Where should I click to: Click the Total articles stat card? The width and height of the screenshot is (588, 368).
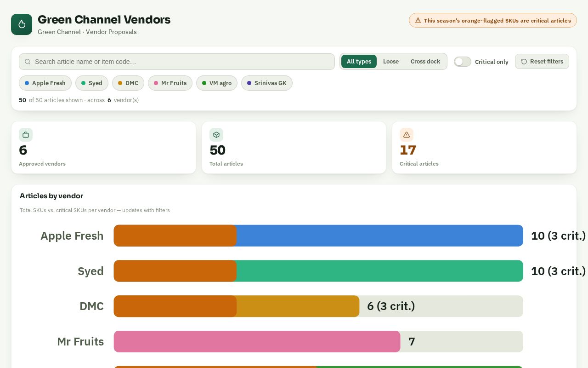coord(294,148)
